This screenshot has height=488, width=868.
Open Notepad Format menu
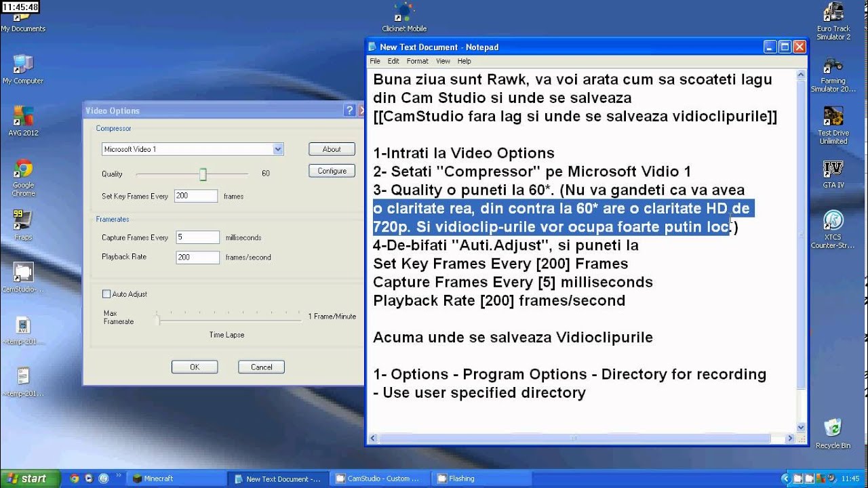(418, 61)
